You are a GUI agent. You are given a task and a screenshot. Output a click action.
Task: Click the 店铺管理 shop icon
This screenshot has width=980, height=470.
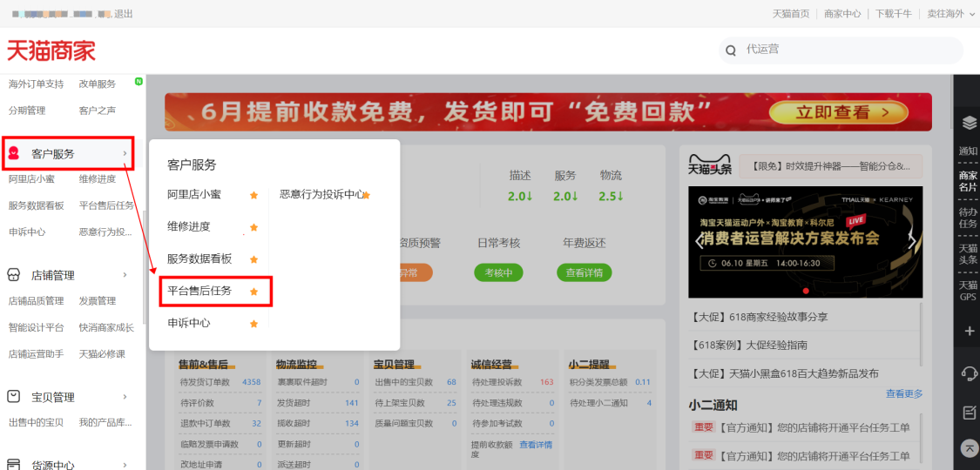14,275
